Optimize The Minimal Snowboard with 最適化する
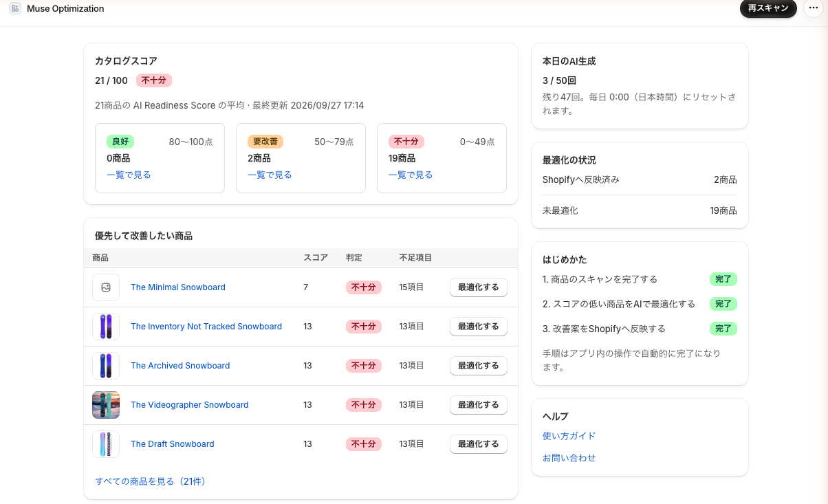 (479, 287)
